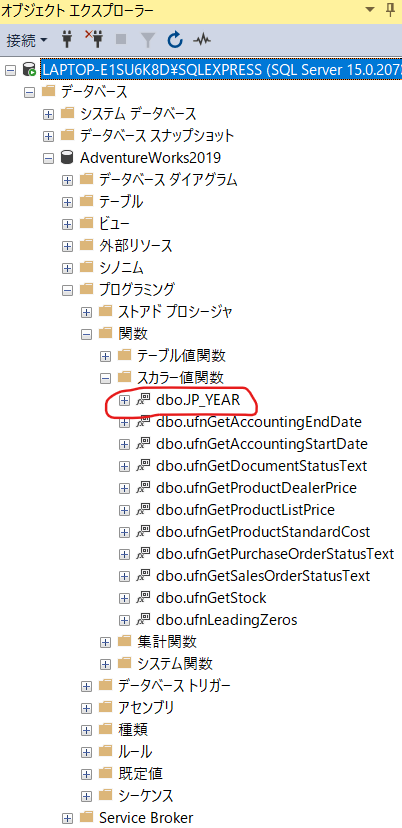The width and height of the screenshot is (402, 828).
Task: Select the 集計関数 folder
Action: click(x=167, y=642)
